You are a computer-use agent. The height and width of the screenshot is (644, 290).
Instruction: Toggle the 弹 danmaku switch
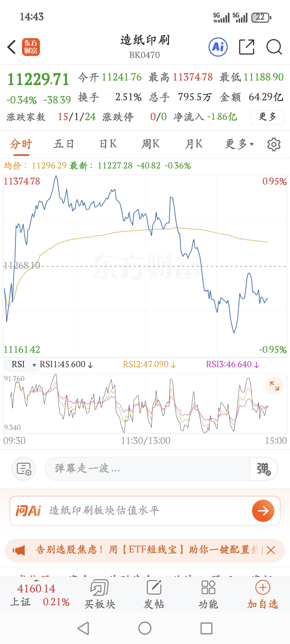coord(263,468)
